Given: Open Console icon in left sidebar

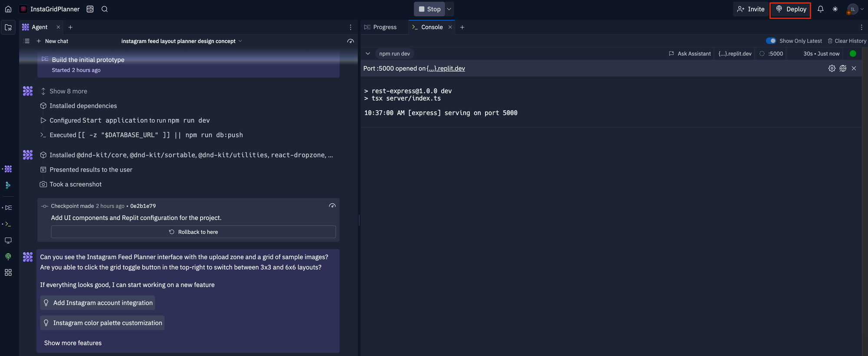Looking at the screenshot, I should (8, 224).
